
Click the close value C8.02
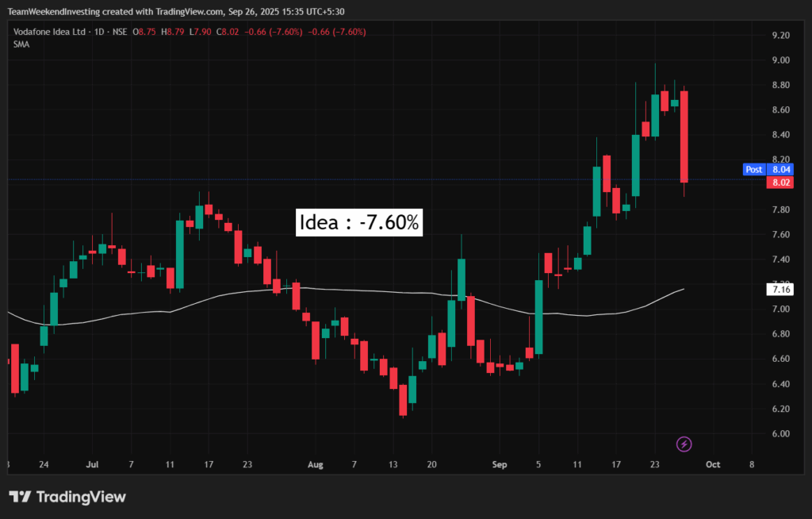[x=228, y=32]
